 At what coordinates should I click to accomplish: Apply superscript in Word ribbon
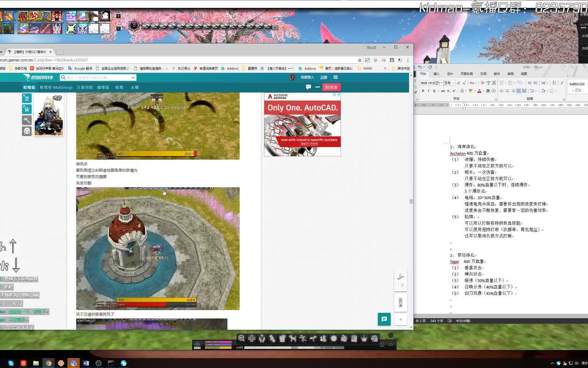454,91
